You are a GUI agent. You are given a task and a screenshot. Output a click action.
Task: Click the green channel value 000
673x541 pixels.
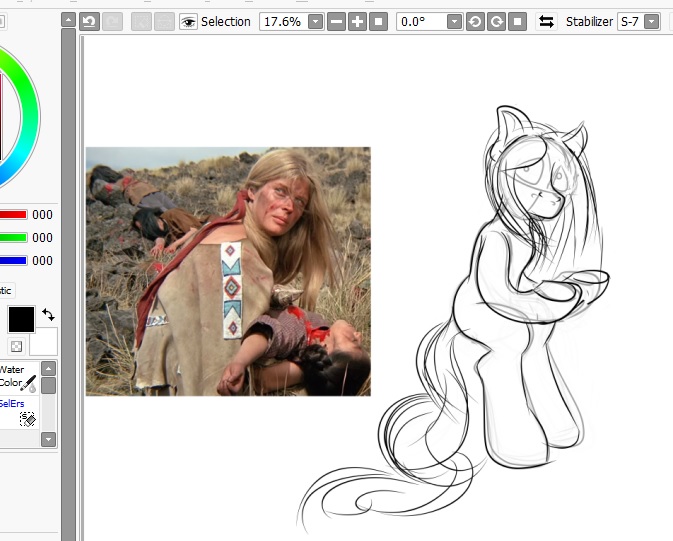tap(42, 237)
